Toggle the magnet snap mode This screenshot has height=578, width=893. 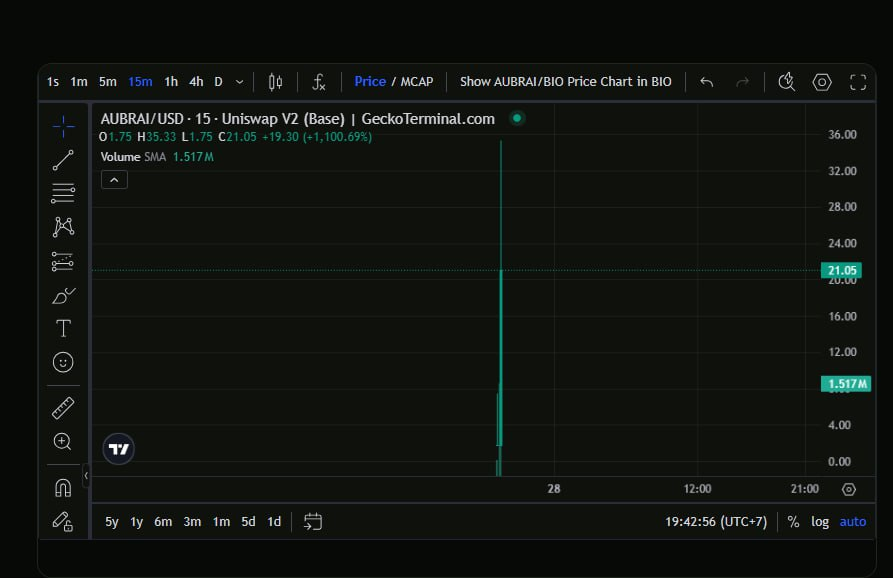click(63, 488)
